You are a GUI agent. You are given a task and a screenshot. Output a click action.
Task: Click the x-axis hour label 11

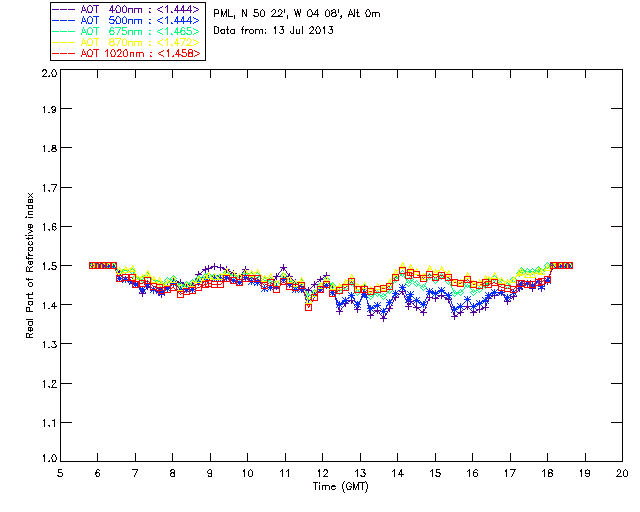pos(285,473)
